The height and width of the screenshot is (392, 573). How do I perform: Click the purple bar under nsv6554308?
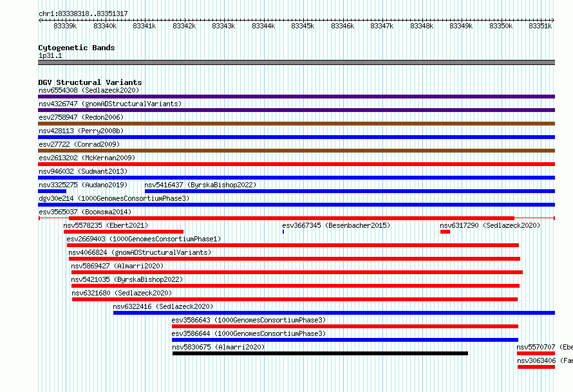[296, 97]
